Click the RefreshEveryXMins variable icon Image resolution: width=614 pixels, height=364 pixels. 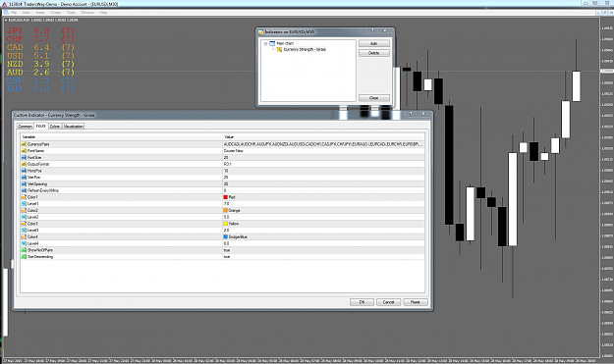pos(24,190)
